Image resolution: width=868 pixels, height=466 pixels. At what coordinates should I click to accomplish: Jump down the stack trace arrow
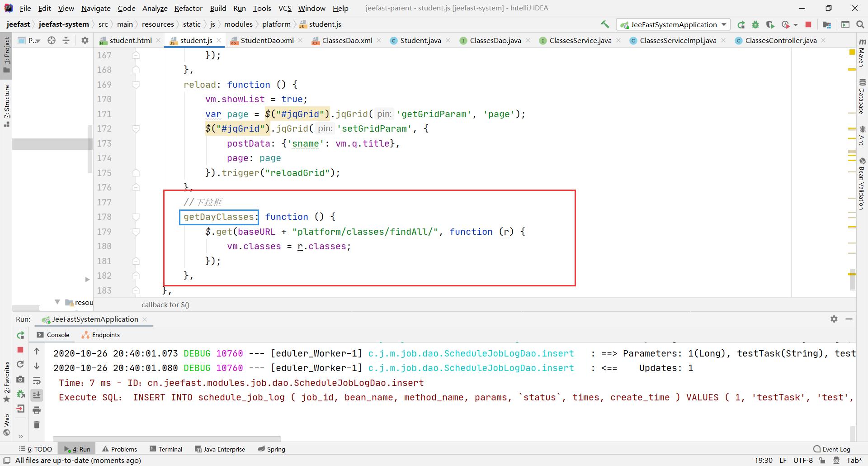37,366
